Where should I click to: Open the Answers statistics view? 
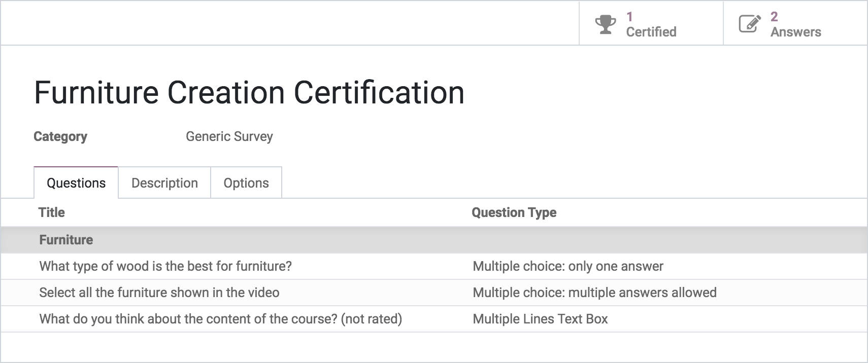[794, 23]
